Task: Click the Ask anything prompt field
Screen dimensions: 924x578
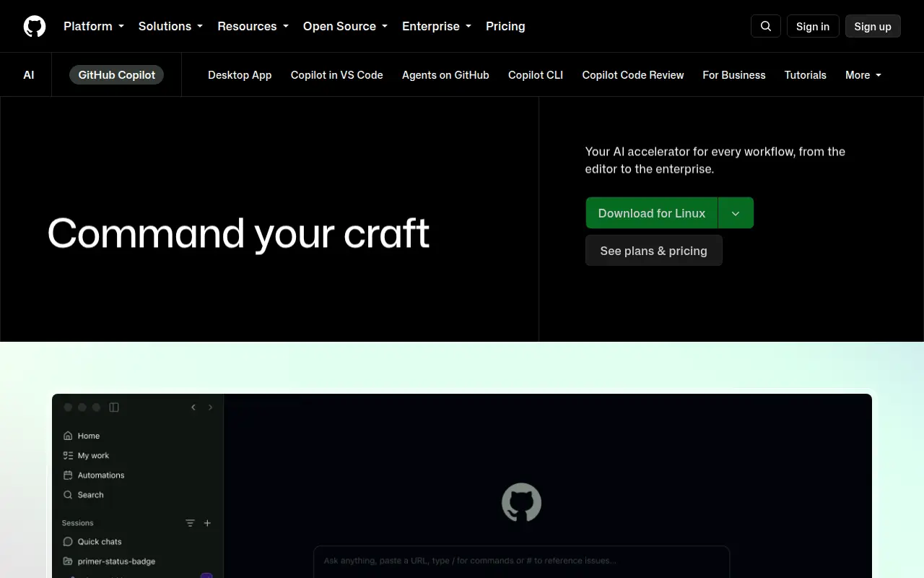Action: [x=521, y=561]
